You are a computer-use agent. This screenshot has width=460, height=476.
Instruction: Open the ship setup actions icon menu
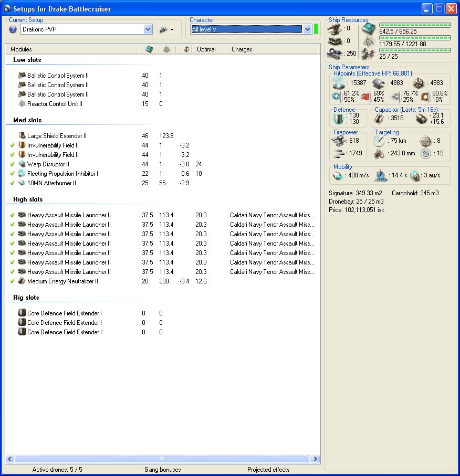pyautogui.click(x=166, y=29)
